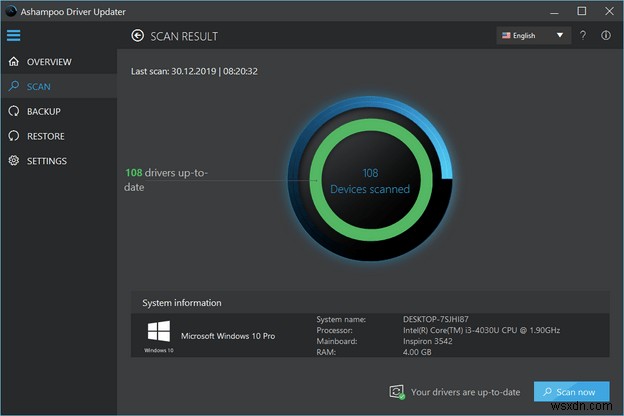The width and height of the screenshot is (624, 416).
Task: Open help via question mark icon
Action: 583,35
